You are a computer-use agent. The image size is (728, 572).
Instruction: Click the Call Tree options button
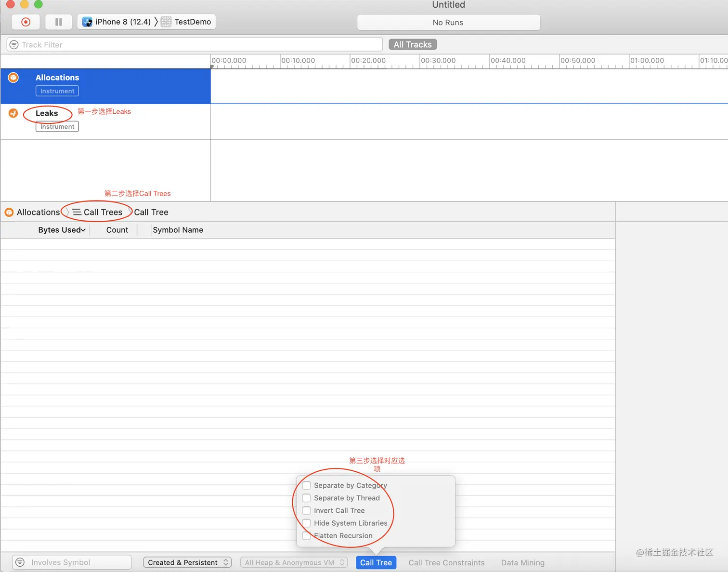pyautogui.click(x=376, y=562)
